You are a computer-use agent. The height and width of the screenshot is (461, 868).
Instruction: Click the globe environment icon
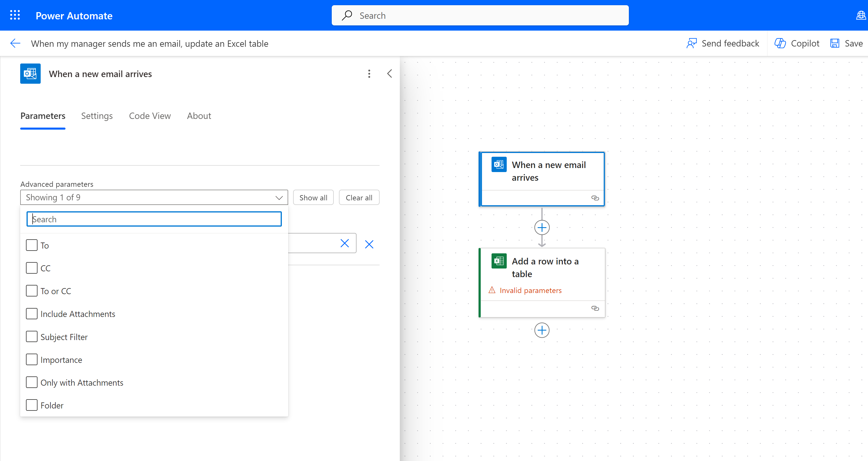point(860,15)
